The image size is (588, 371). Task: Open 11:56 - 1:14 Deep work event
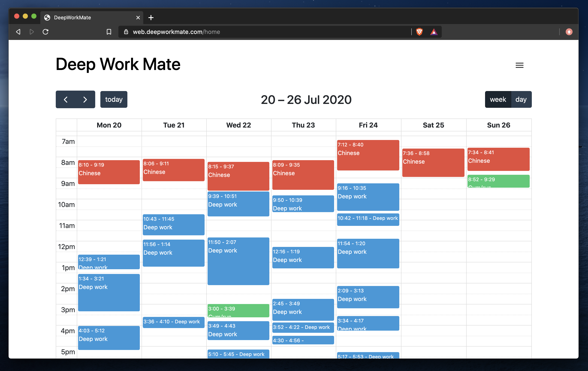tap(174, 253)
